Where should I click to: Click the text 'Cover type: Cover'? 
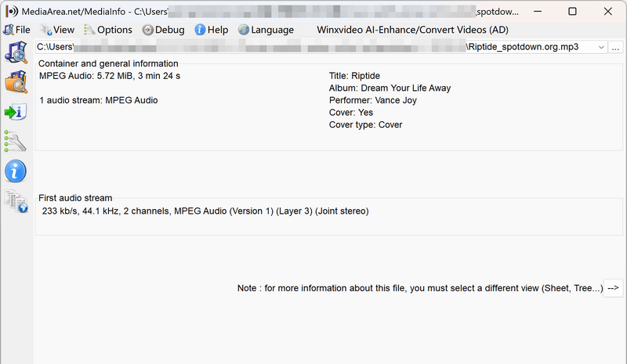coord(365,124)
